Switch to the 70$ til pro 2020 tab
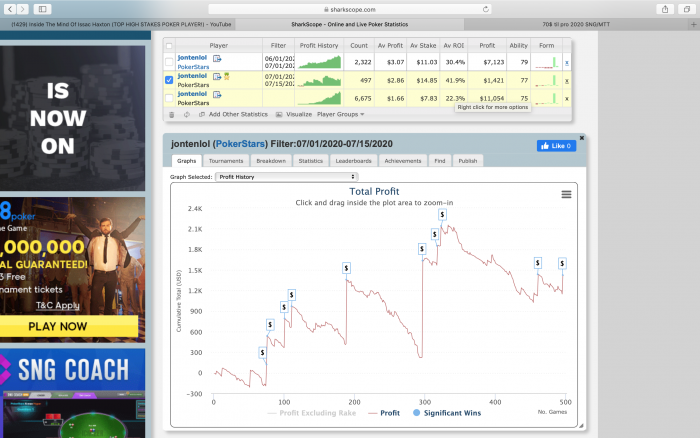The height and width of the screenshot is (438, 700). pyautogui.click(x=576, y=25)
